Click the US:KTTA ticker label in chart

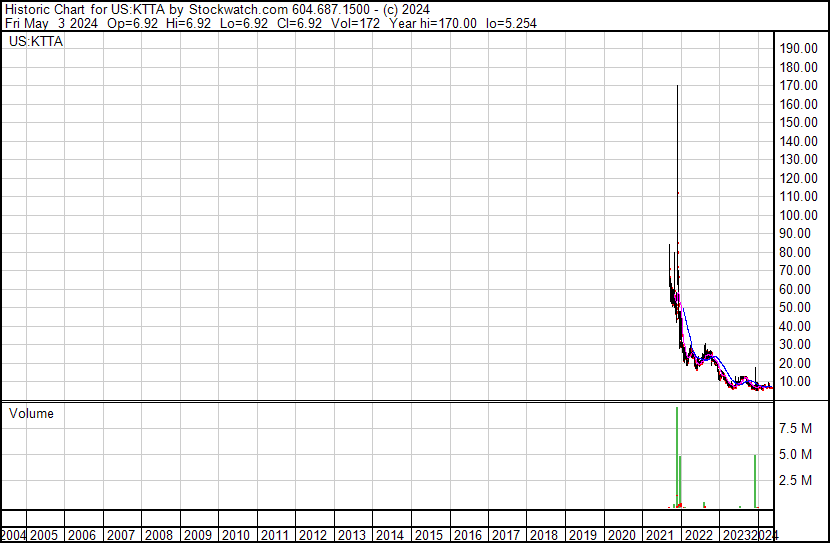(x=35, y=41)
